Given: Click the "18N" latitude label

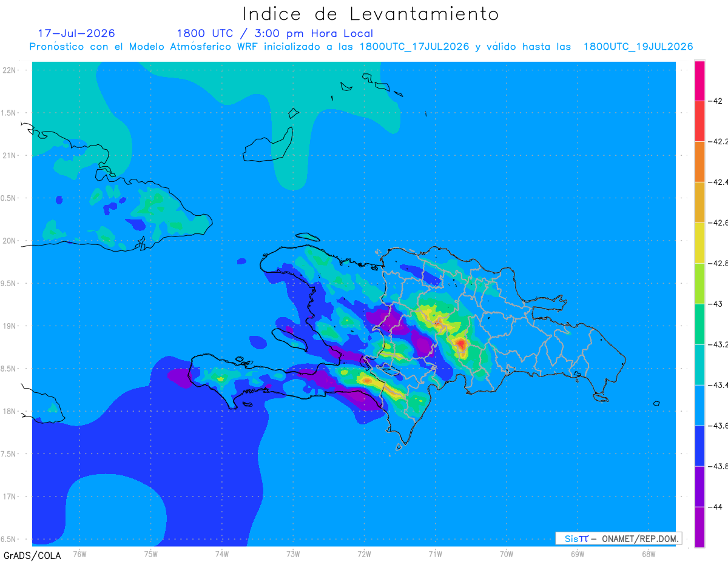Looking at the screenshot, I should 10,411.
